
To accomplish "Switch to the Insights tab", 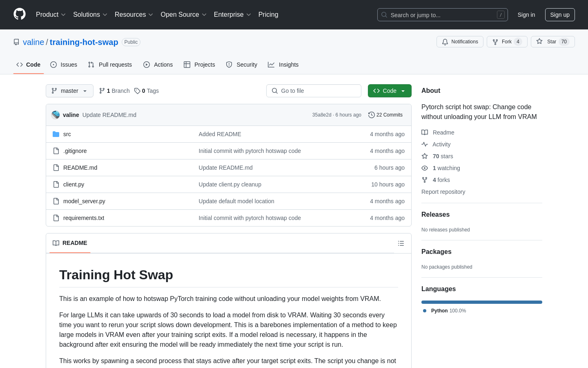I will tap(283, 65).
